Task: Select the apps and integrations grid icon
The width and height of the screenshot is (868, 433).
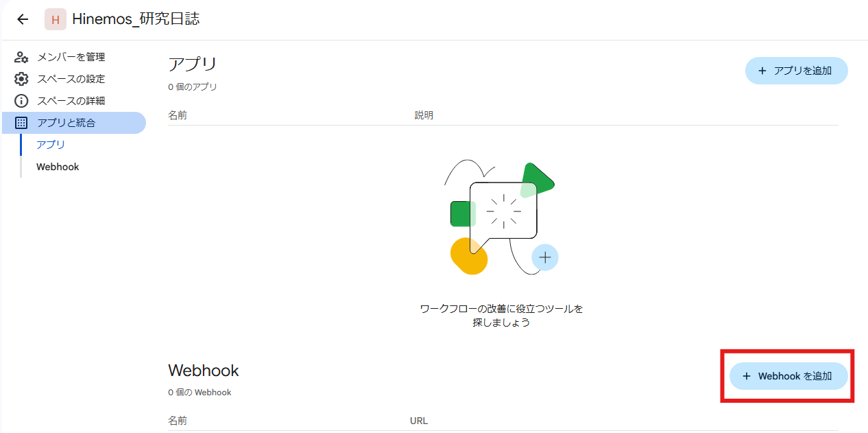Action: (21, 123)
